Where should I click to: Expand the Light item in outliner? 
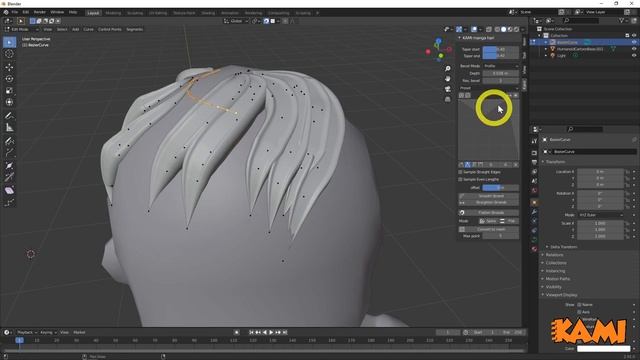point(546,56)
